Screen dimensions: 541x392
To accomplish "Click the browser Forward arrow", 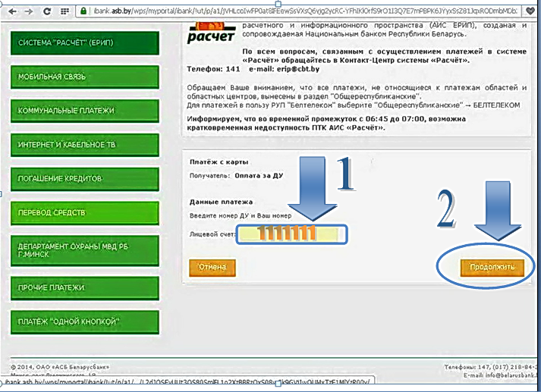I will coord(27,12).
